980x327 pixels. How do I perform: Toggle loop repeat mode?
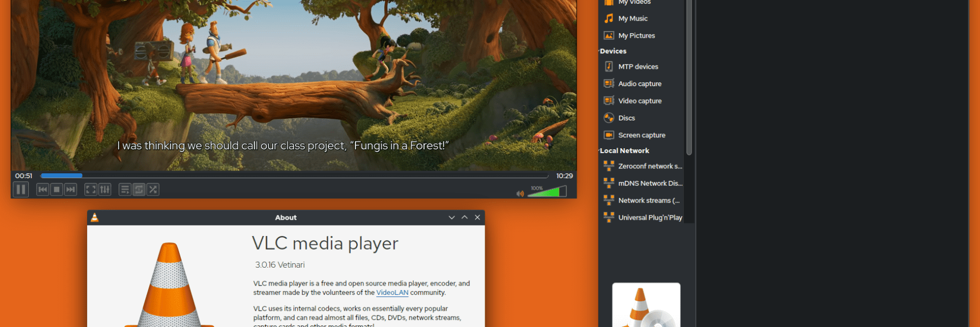pyautogui.click(x=139, y=190)
